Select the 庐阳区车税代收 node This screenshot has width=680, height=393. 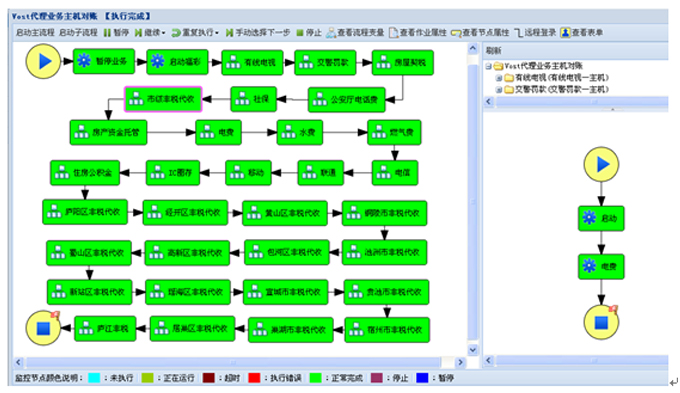[85, 212]
